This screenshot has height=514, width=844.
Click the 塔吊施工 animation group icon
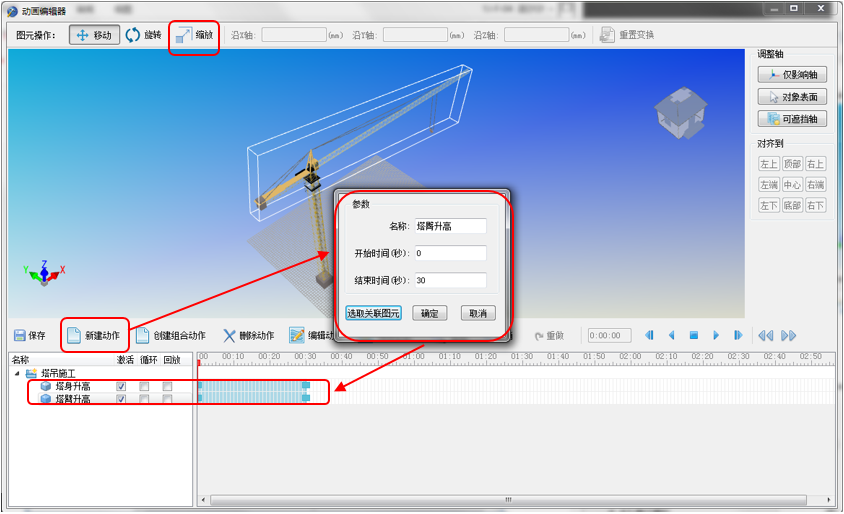pyautogui.click(x=31, y=373)
